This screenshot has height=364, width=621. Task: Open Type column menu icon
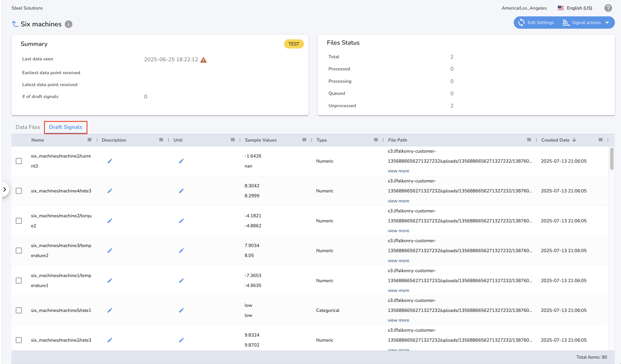tap(376, 140)
